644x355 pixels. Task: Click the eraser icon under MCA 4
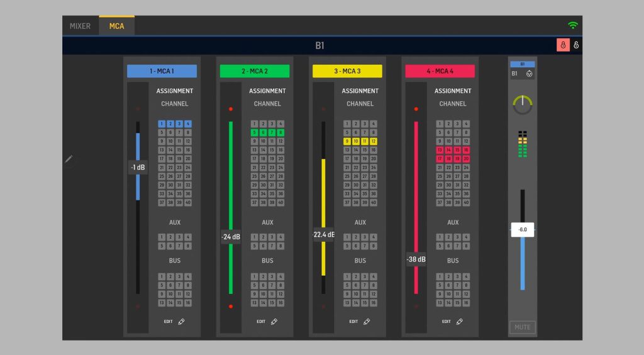coord(459,322)
